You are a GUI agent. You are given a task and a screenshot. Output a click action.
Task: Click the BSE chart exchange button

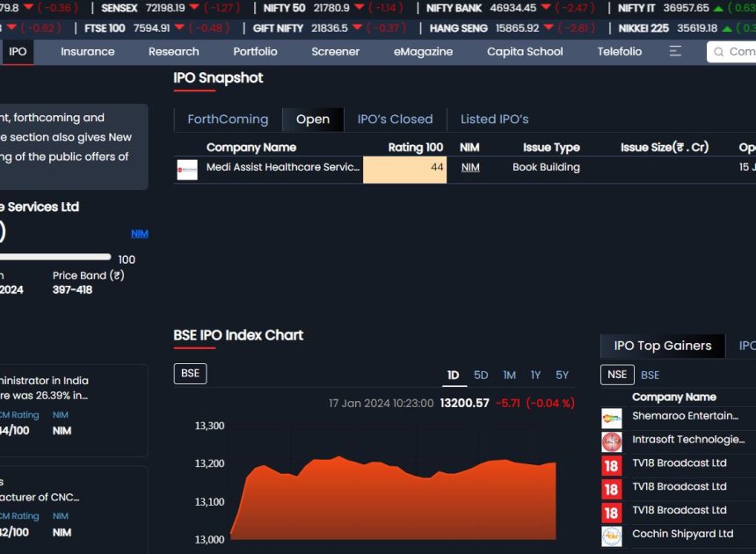(x=190, y=374)
